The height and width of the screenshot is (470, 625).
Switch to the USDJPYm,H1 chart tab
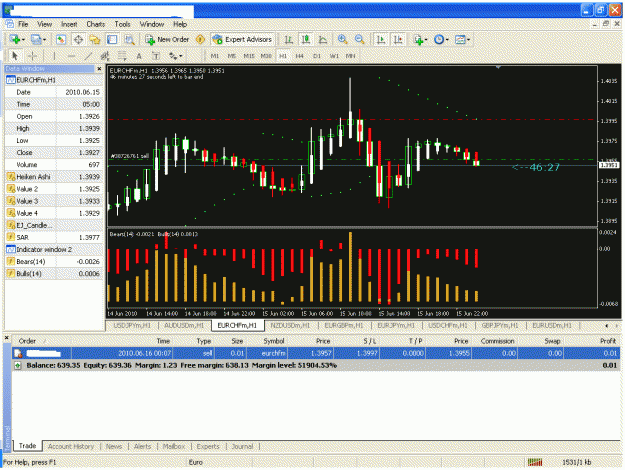[132, 325]
